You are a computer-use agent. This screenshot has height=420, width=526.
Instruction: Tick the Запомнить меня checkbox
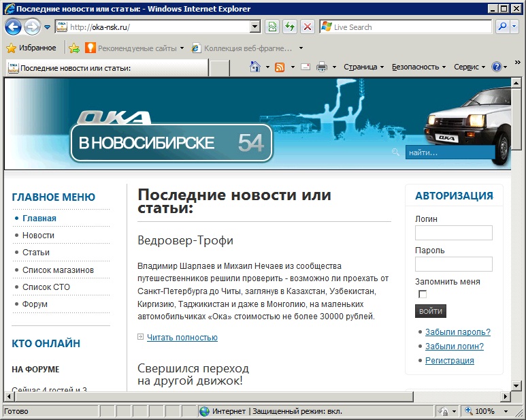click(x=423, y=294)
